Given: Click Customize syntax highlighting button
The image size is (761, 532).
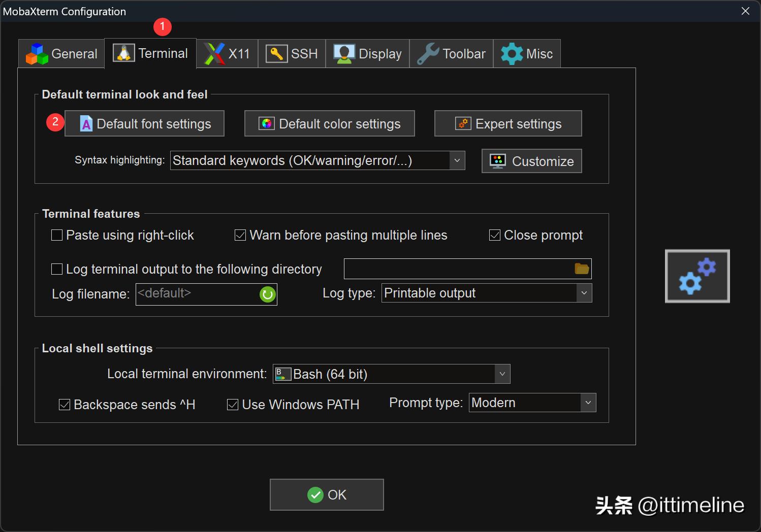Looking at the screenshot, I should [531, 161].
